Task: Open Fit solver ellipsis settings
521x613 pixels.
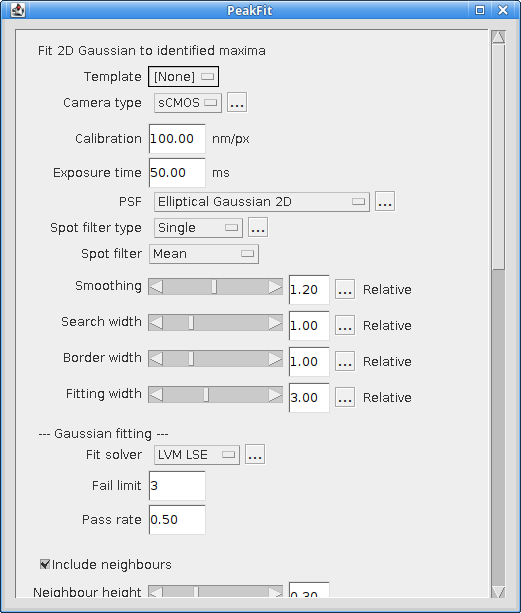Action: 255,454
